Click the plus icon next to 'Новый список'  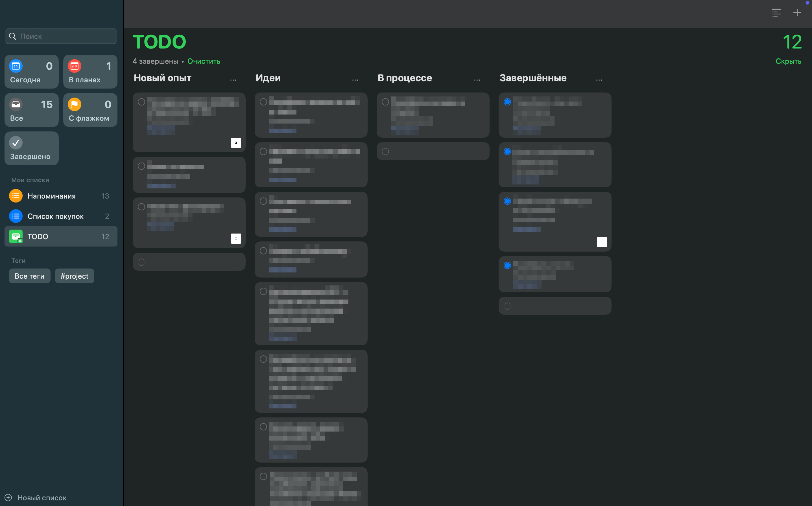(x=8, y=497)
